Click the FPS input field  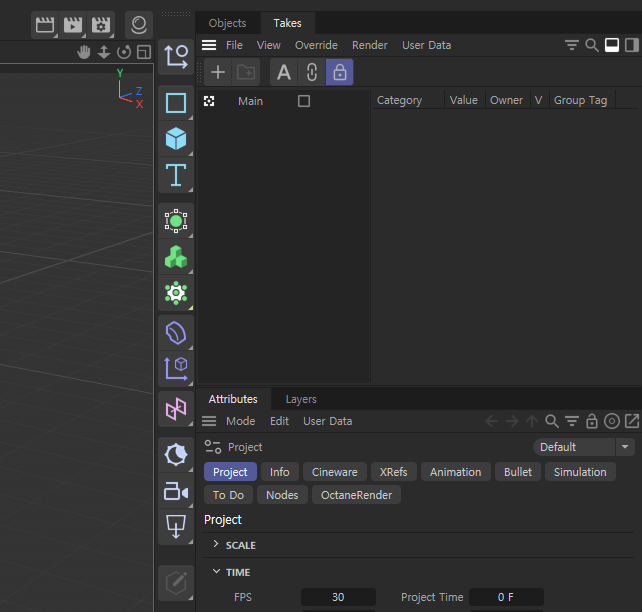click(338, 597)
